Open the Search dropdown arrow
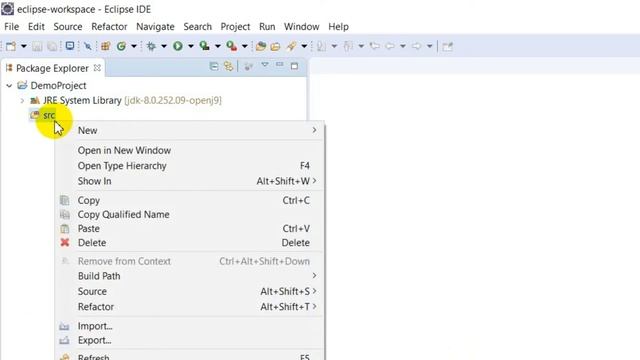Screen dimensions: 640x360 (304, 46)
